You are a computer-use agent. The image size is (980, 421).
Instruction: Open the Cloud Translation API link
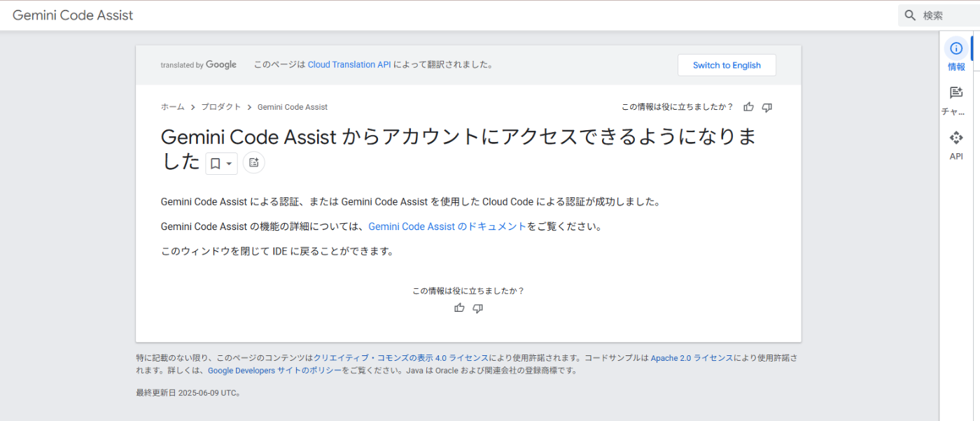(349, 64)
